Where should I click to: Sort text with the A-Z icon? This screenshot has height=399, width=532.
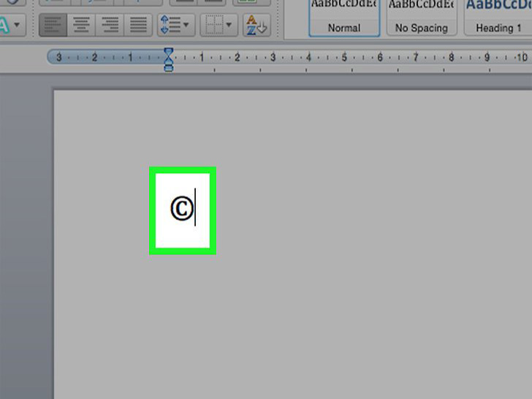256,25
